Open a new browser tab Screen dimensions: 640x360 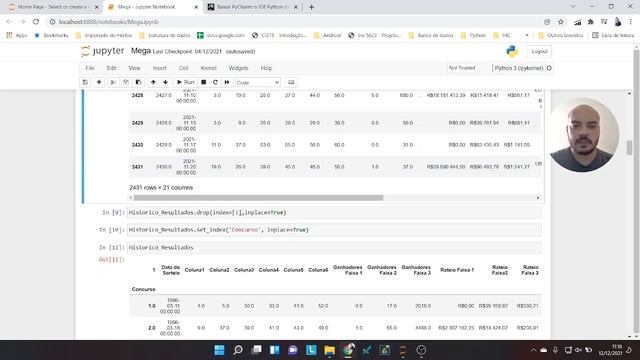pyautogui.click(x=311, y=7)
